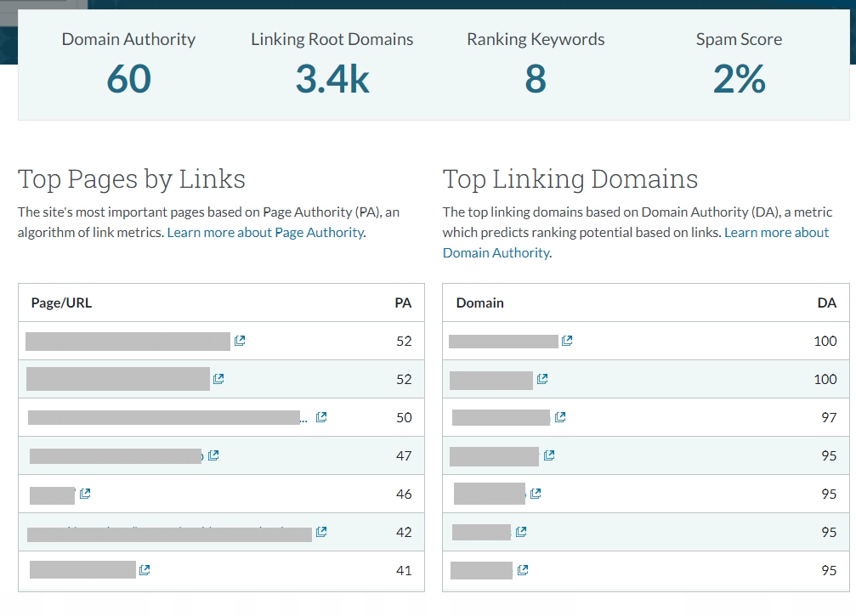The width and height of the screenshot is (856, 616).
Task: Open external link icon for PA 52 first row
Action: (x=240, y=341)
